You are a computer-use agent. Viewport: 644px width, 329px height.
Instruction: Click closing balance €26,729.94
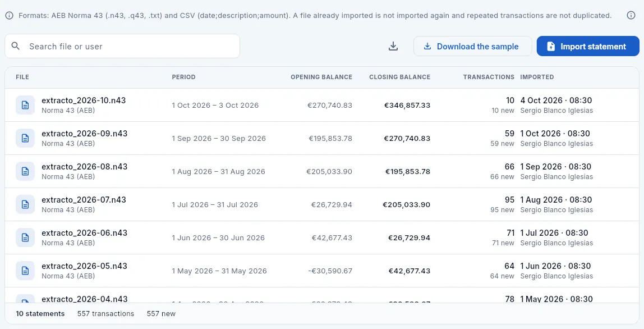(x=409, y=237)
